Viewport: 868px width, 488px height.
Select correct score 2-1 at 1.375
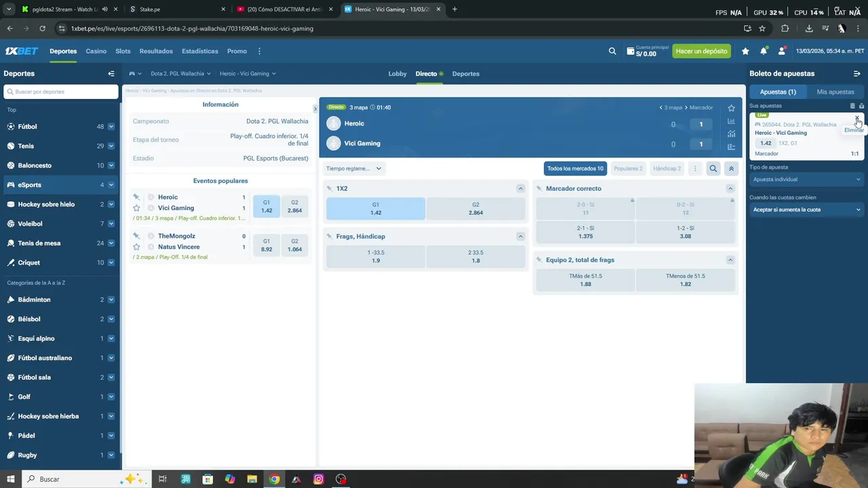click(x=585, y=232)
